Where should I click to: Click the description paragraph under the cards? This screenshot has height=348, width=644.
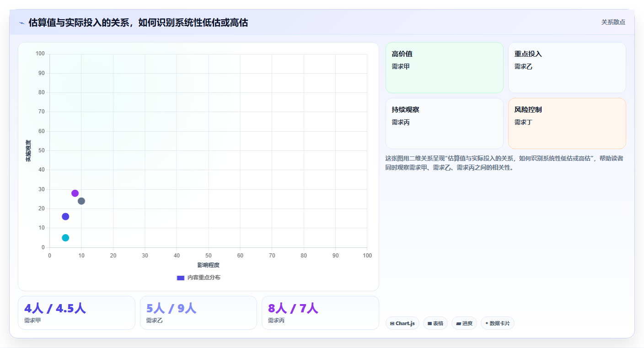click(x=505, y=163)
